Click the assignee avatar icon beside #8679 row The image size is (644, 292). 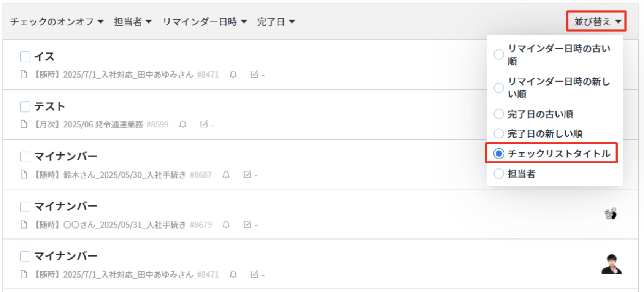(611, 214)
